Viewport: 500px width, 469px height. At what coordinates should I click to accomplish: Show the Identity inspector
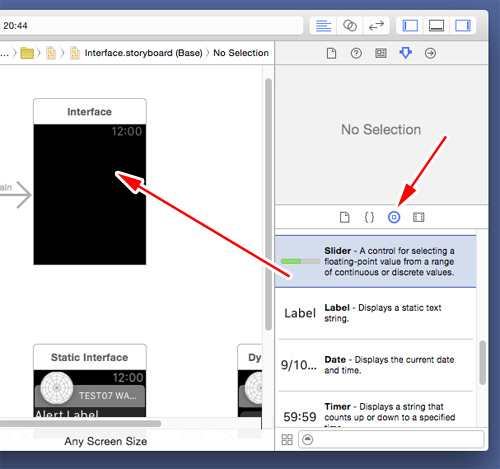pos(381,53)
